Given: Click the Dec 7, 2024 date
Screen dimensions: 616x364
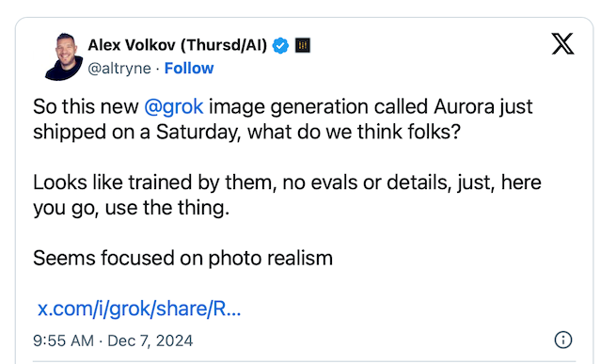Looking at the screenshot, I should pos(150,340).
